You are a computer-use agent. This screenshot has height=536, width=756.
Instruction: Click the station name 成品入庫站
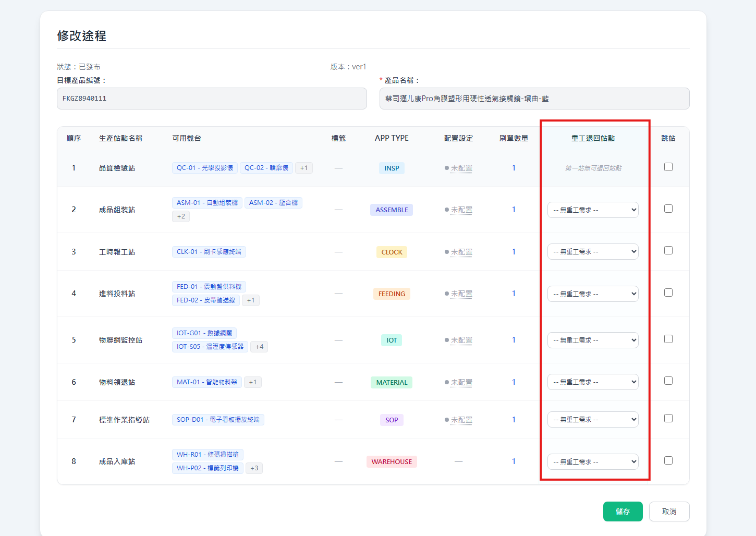click(117, 461)
